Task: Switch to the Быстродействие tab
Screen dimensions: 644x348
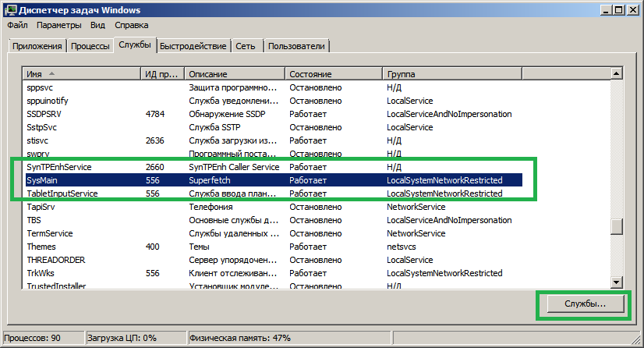Action: click(x=193, y=46)
